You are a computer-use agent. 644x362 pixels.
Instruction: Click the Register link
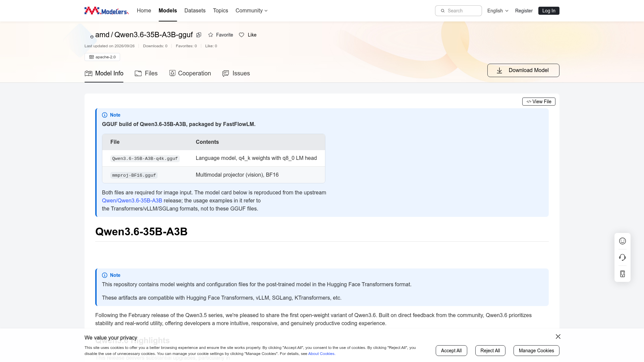[x=524, y=11]
